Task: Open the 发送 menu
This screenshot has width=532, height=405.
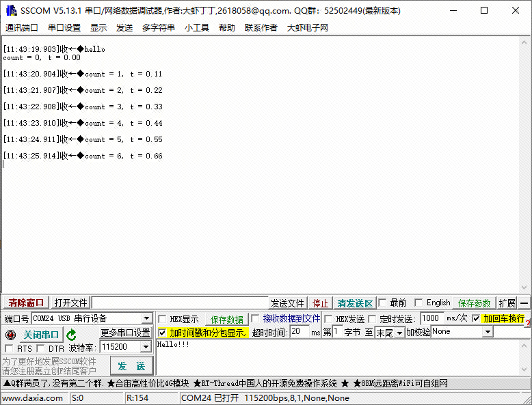Action: coord(124,27)
